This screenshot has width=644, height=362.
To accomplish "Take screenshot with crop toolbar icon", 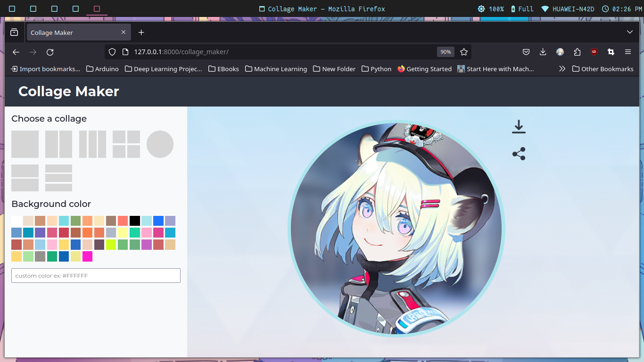I will pyautogui.click(x=611, y=52).
